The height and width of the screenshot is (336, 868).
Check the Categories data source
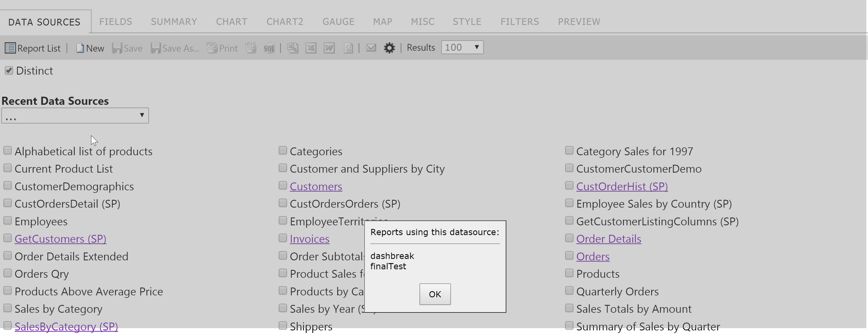coord(283,150)
